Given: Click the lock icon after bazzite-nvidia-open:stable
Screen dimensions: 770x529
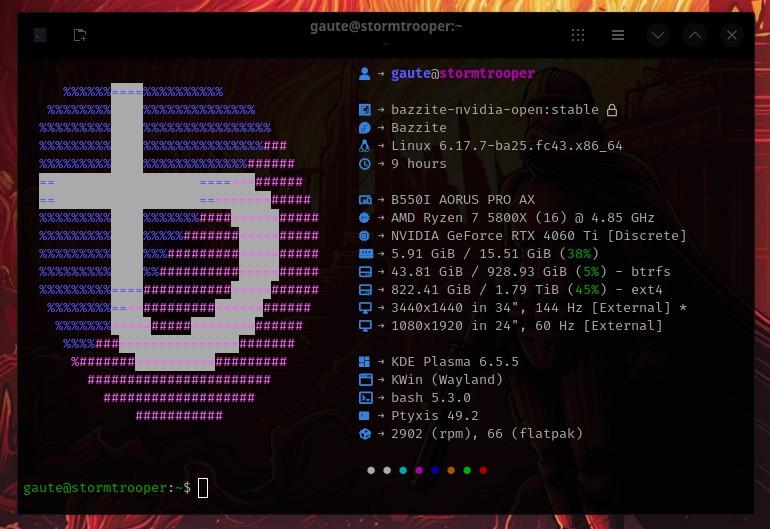Looking at the screenshot, I should point(612,110).
